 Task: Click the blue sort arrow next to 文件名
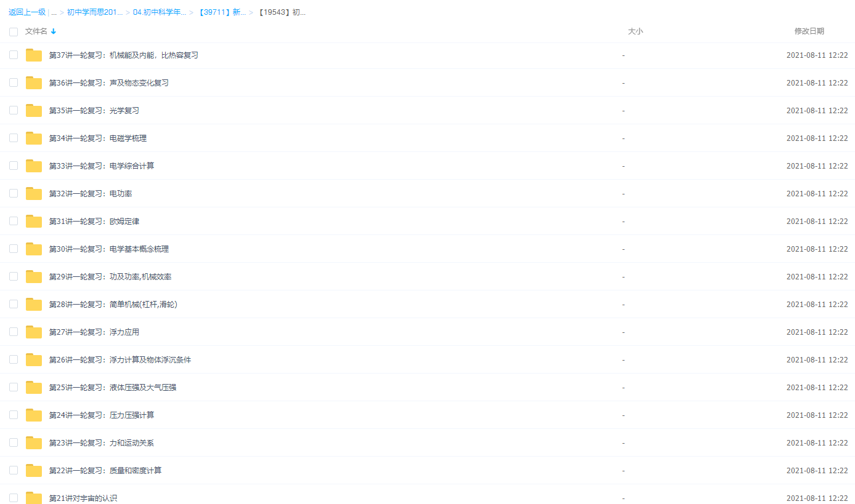tap(54, 31)
